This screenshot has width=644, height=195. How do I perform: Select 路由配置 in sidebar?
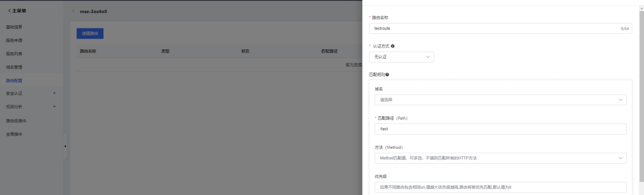[x=14, y=80]
